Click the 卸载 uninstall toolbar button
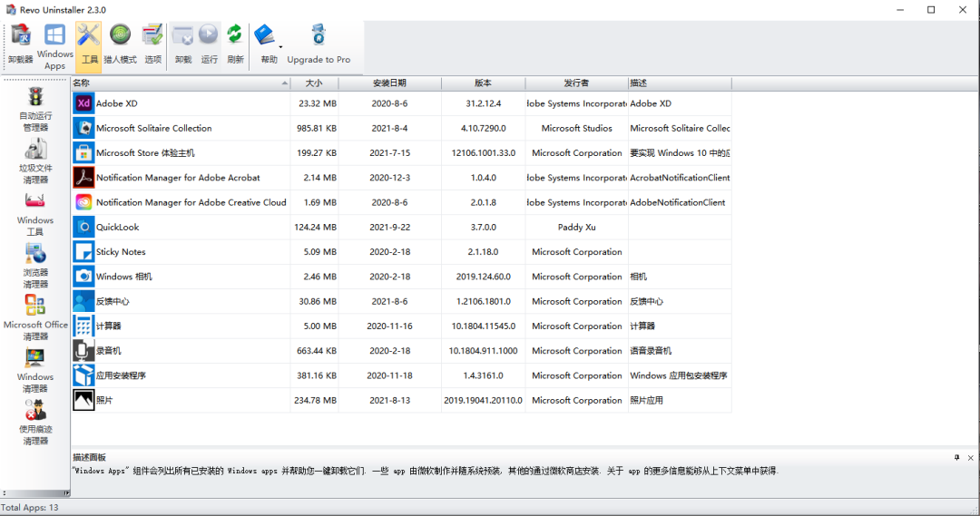 183,44
